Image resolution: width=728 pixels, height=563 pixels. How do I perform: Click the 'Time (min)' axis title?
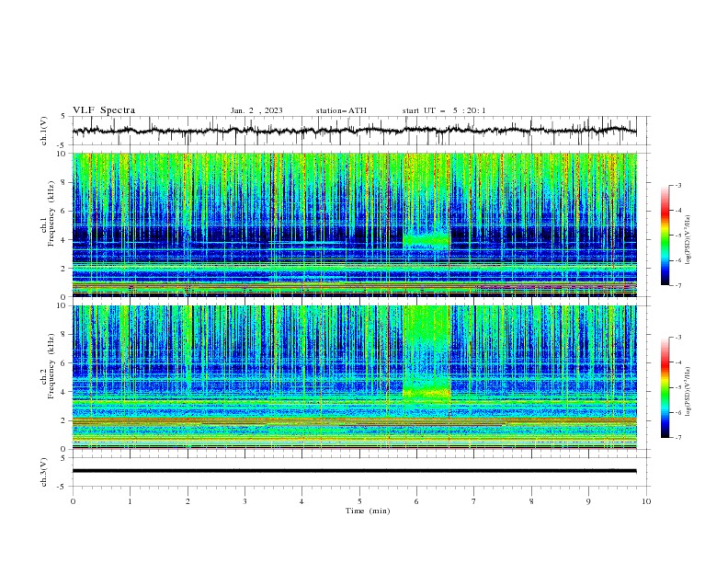point(368,511)
